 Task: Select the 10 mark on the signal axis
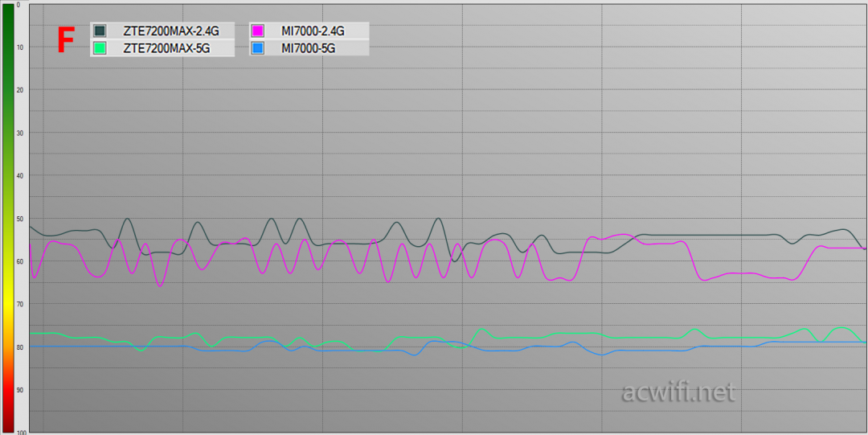[18, 47]
